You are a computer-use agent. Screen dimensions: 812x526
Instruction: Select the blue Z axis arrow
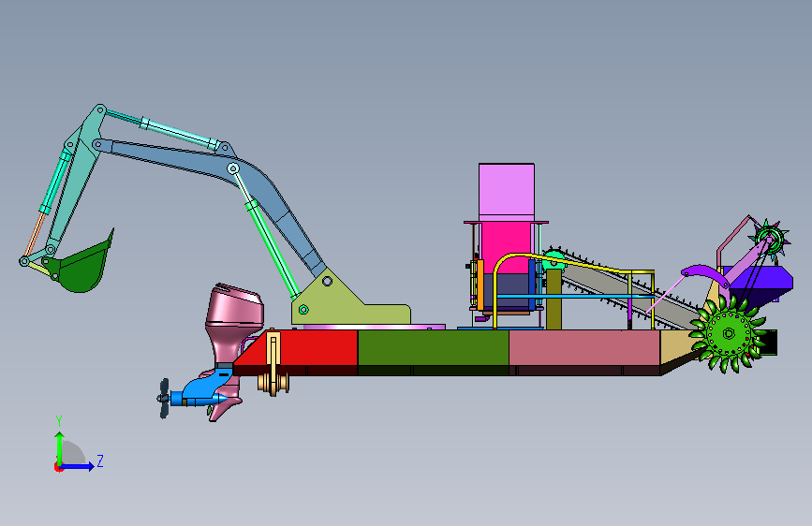(x=77, y=466)
